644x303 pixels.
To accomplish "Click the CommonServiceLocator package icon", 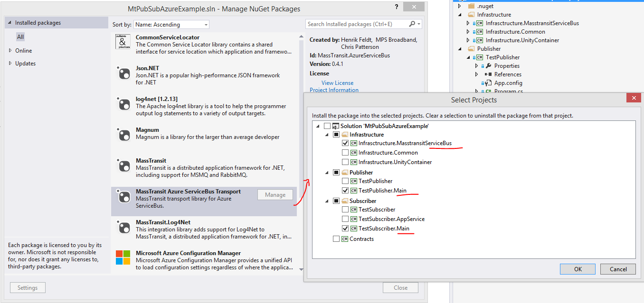I will (x=123, y=41).
